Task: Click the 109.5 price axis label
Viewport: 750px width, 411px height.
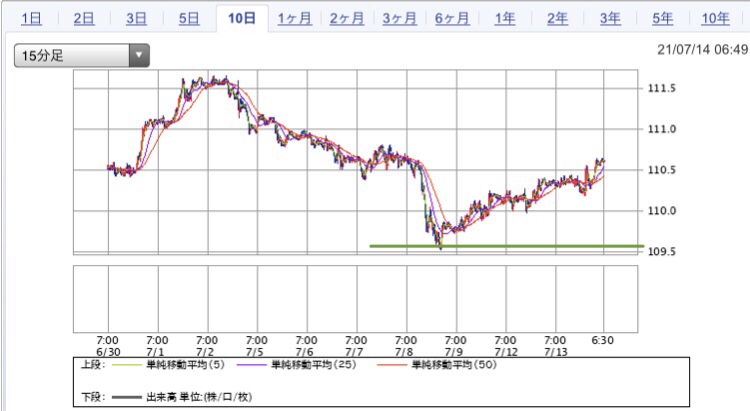Action: (662, 252)
